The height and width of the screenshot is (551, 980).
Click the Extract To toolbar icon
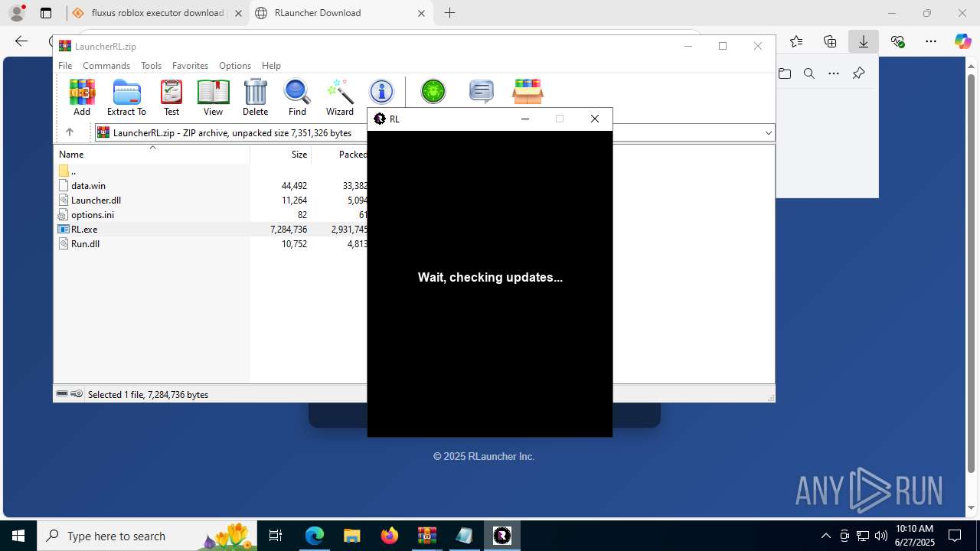pyautogui.click(x=126, y=97)
